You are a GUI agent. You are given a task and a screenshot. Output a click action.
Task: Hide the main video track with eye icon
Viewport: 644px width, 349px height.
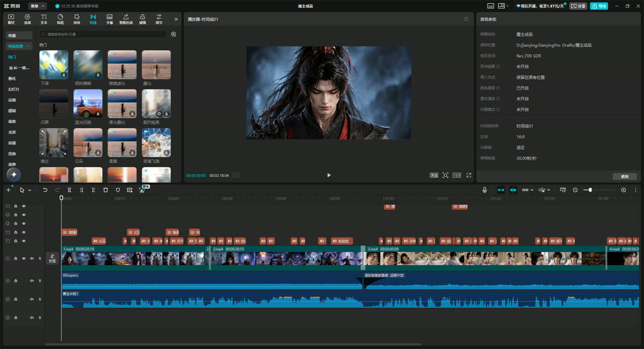pyautogui.click(x=24, y=258)
